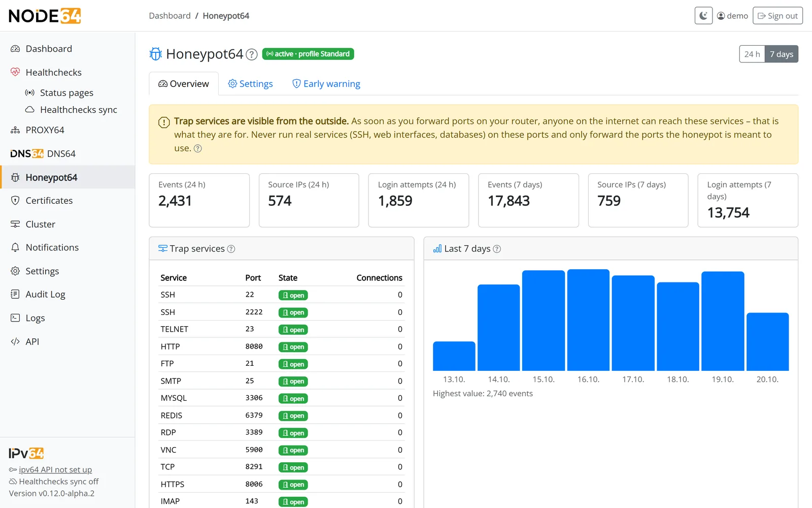The image size is (812, 508).
Task: Click help icon next to Last 7 days
Action: point(497,249)
